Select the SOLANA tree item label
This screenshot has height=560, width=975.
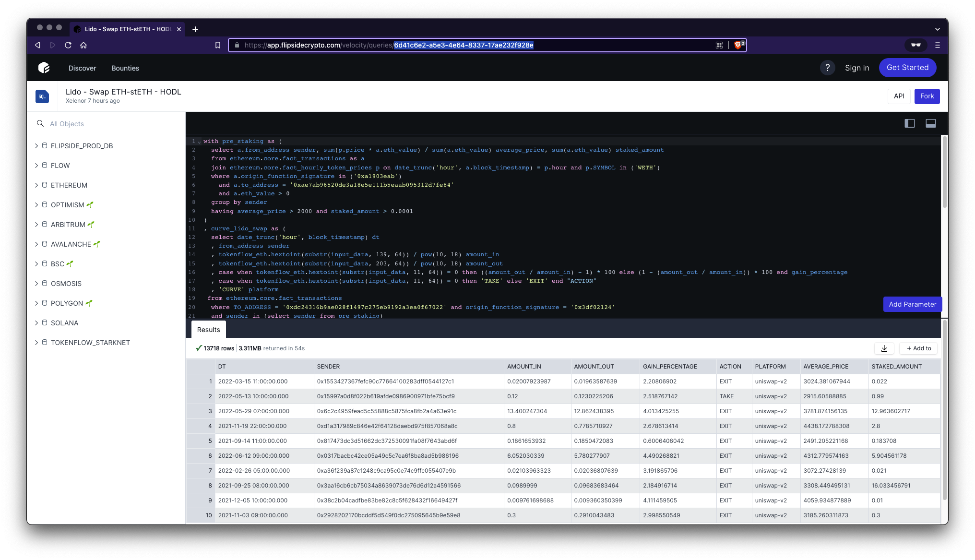pos(64,323)
